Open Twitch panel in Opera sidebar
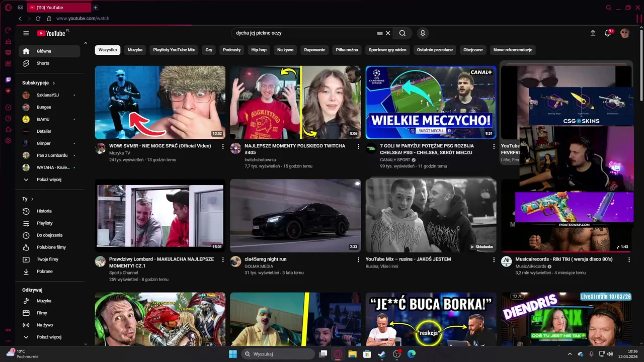 click(8, 80)
